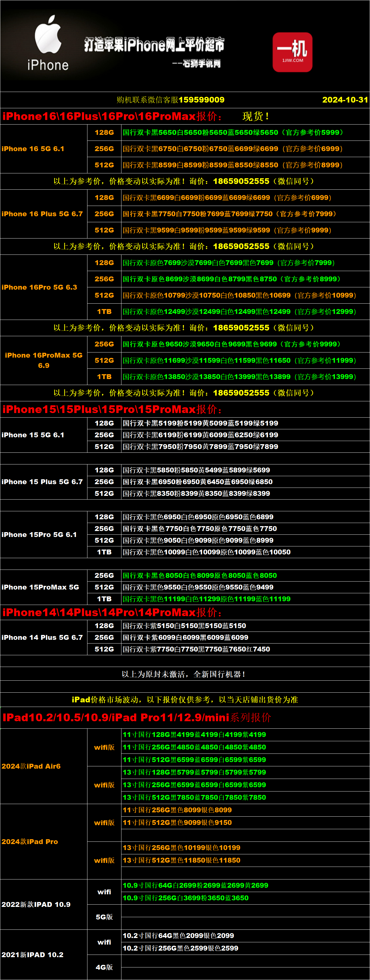
Task: Select the iPhone 15 Plus 5G 6.7 cell
Action: (44, 482)
